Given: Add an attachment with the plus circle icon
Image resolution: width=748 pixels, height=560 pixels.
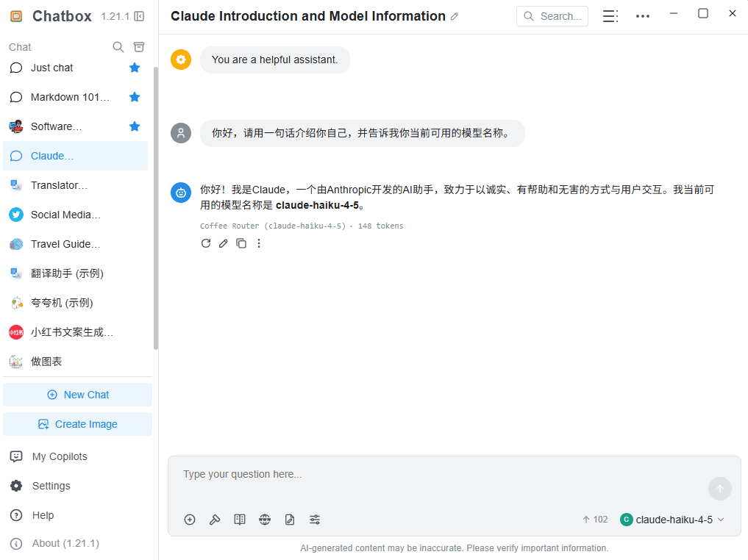Looking at the screenshot, I should pyautogui.click(x=190, y=520).
